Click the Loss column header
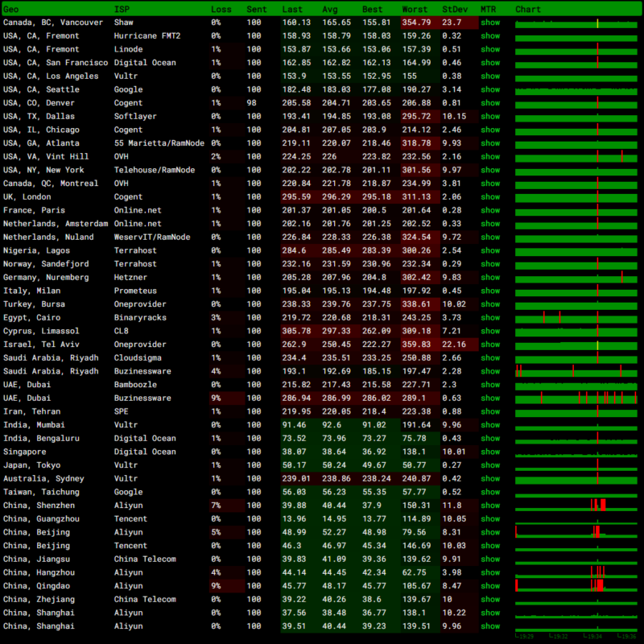 [221, 9]
